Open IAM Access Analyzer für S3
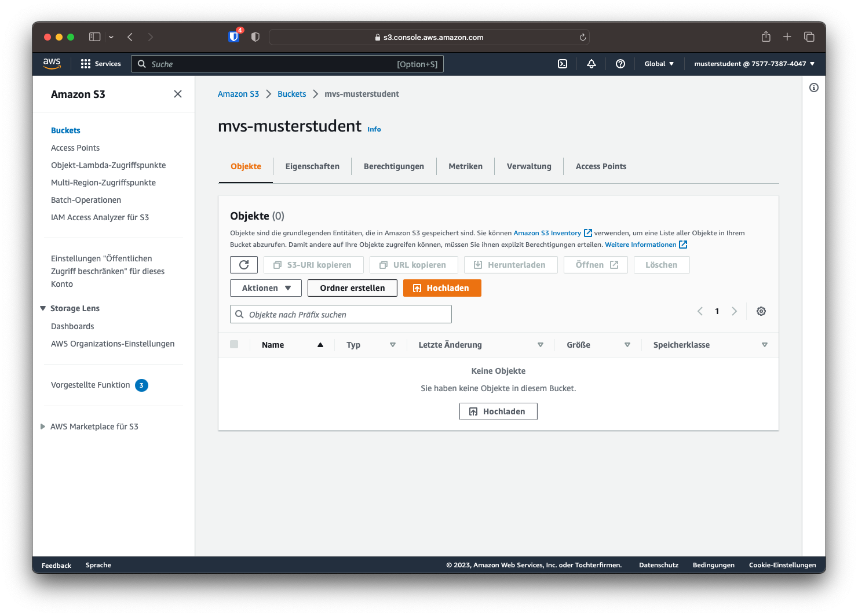Image resolution: width=858 pixels, height=616 pixels. 100,217
